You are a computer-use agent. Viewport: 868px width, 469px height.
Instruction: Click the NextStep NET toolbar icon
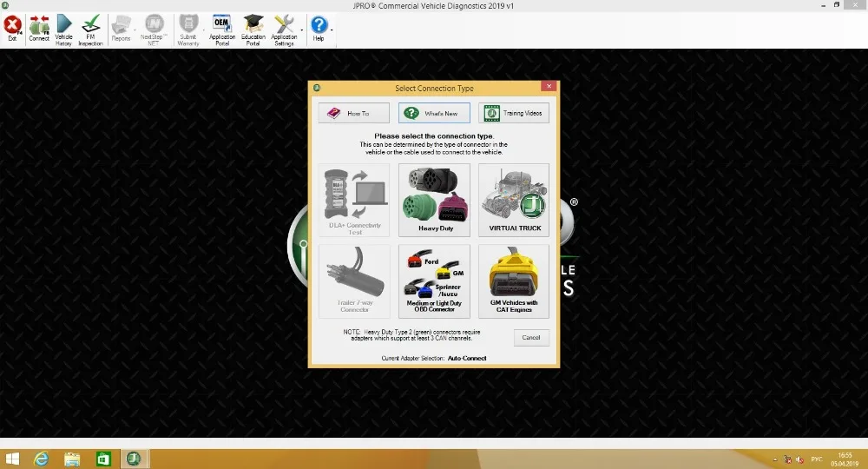[x=154, y=30]
